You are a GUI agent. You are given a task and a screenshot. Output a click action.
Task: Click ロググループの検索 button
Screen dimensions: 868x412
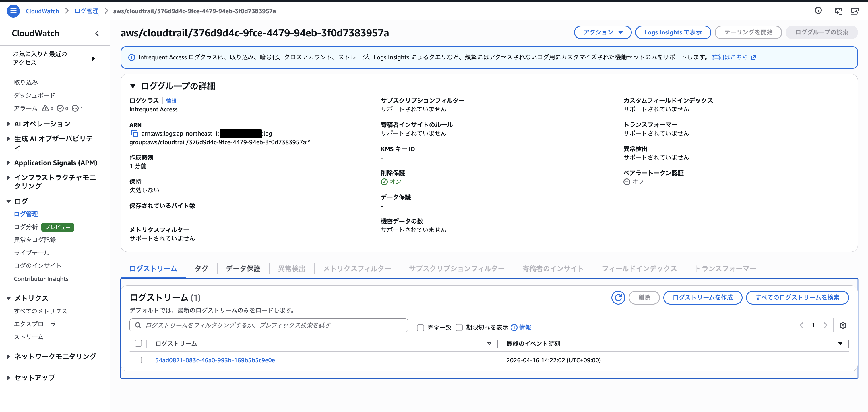(821, 32)
